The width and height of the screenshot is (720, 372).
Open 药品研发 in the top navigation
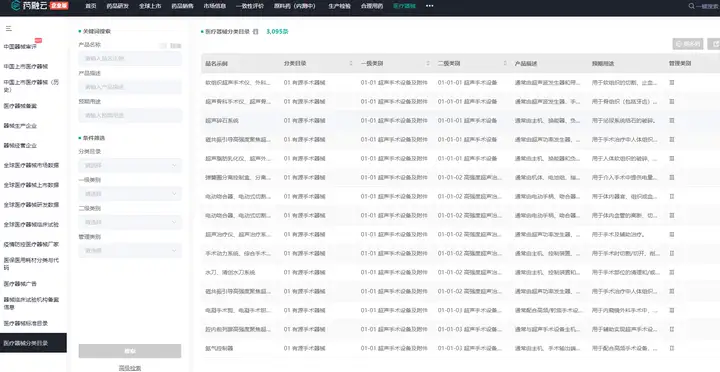coord(118,6)
